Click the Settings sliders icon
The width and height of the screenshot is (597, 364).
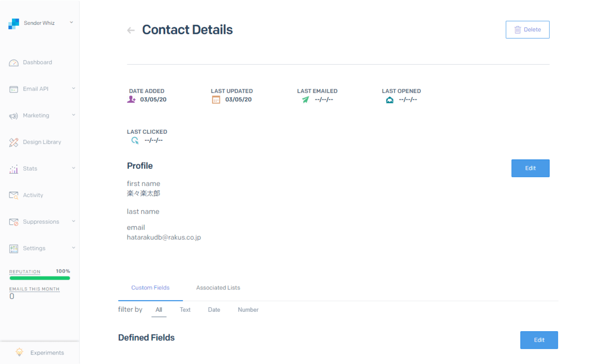(x=14, y=249)
